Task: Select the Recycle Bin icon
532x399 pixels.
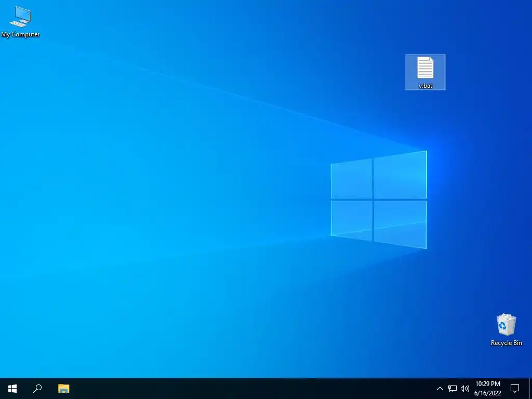Action: 506,330
